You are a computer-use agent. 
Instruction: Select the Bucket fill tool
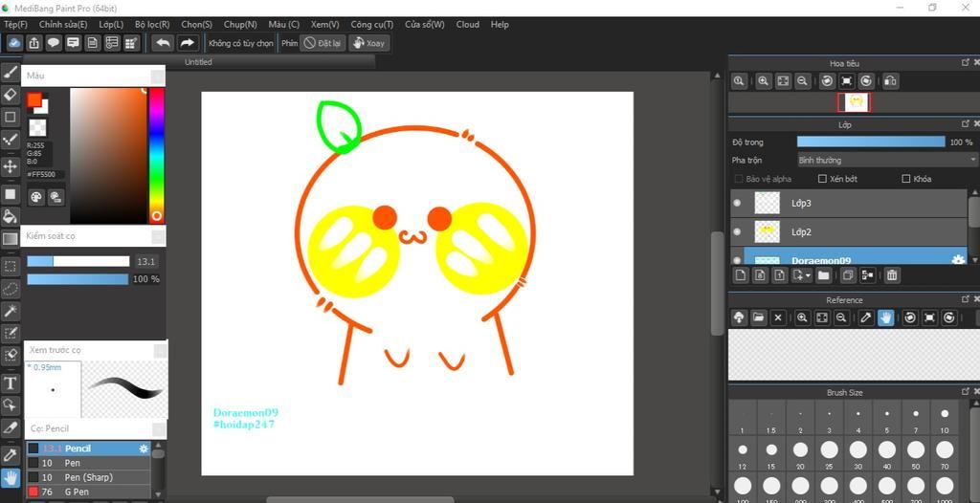(x=11, y=216)
